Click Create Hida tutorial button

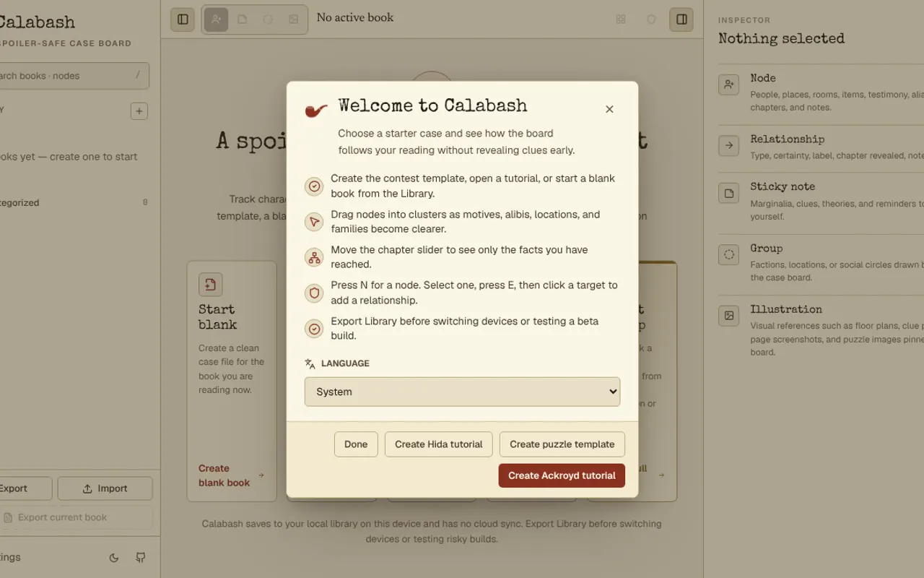click(439, 444)
